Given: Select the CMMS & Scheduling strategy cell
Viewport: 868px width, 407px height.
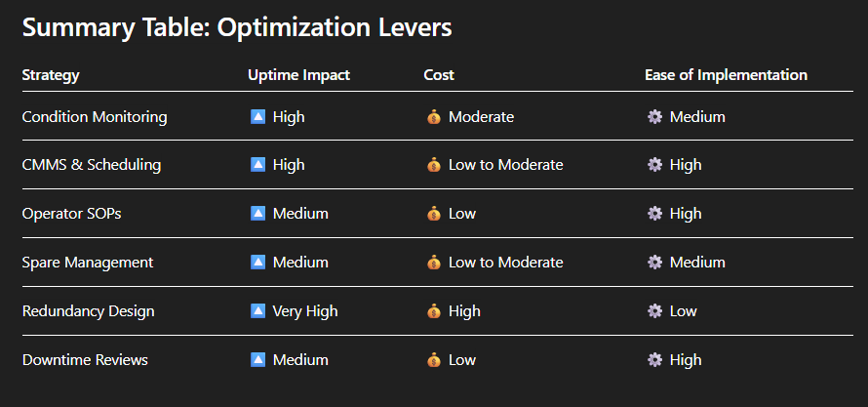Looking at the screenshot, I should click(92, 165).
